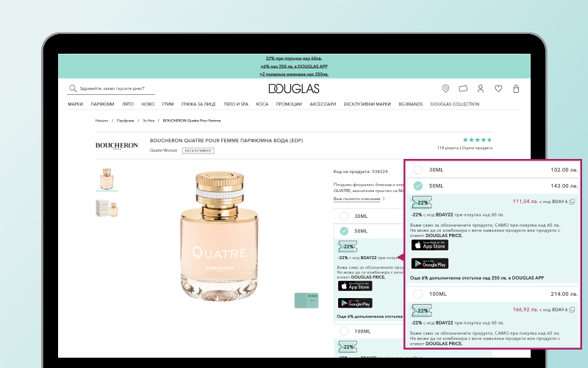Open the ПРОМОЦИИ menu
588x368 pixels.
(289, 104)
